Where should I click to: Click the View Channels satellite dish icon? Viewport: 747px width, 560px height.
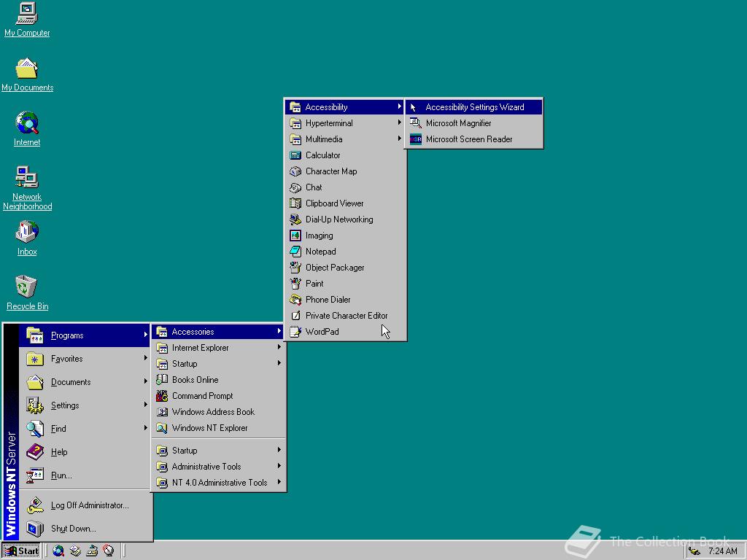109,551
